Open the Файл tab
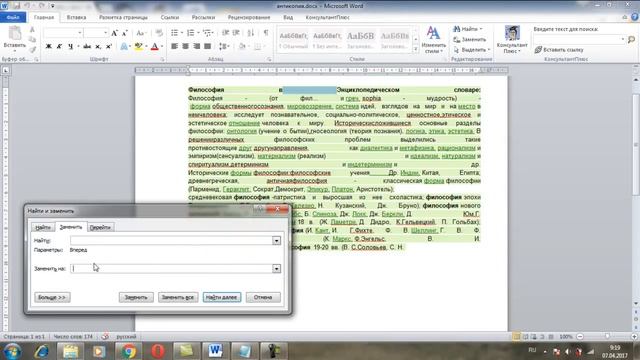This screenshot has width=640, height=360. [13, 17]
